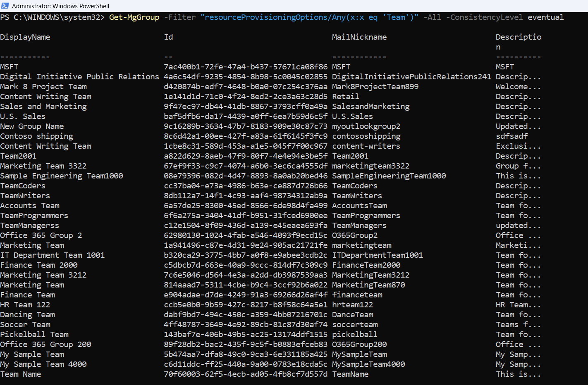Click the MailNickname column header

[359, 37]
